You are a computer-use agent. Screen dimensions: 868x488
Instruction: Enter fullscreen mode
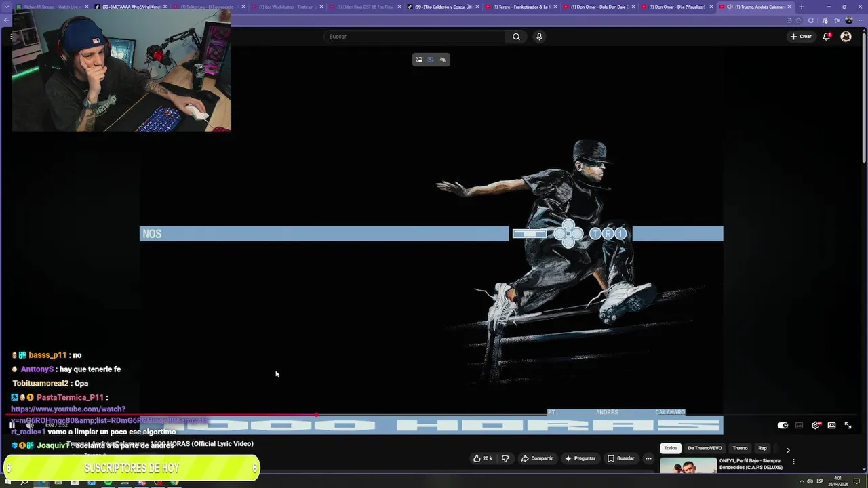tap(848, 426)
